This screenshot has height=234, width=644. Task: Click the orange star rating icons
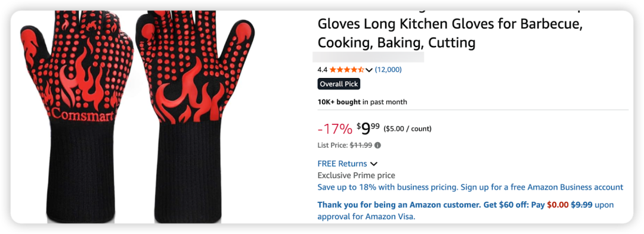346,70
